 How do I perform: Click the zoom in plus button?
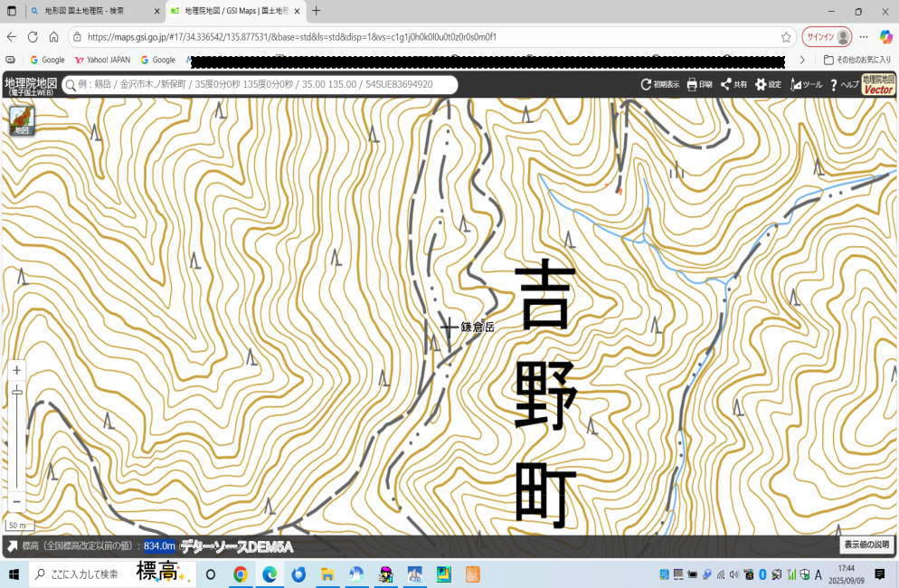click(17, 370)
